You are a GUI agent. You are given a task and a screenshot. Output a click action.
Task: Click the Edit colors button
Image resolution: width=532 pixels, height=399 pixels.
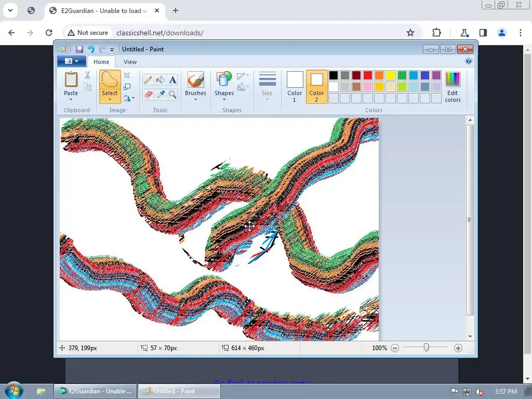pos(453,87)
